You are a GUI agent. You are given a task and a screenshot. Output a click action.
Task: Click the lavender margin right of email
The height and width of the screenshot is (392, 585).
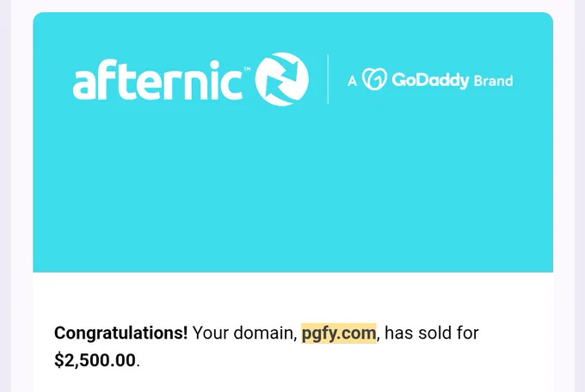click(x=579, y=196)
